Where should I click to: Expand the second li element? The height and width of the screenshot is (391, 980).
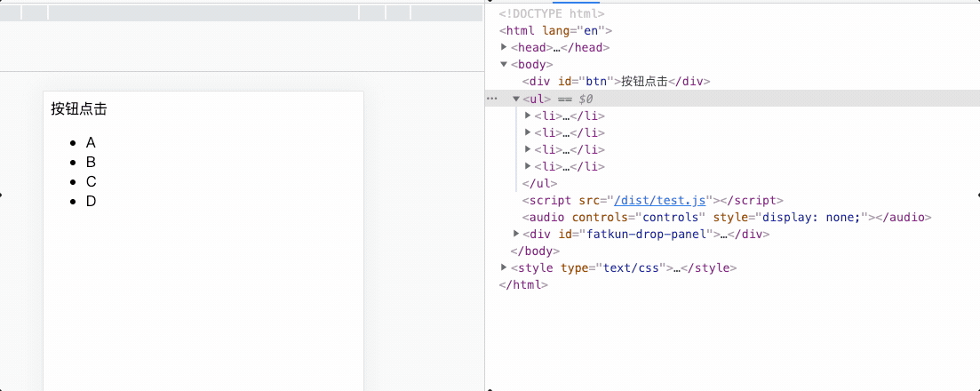pos(528,132)
